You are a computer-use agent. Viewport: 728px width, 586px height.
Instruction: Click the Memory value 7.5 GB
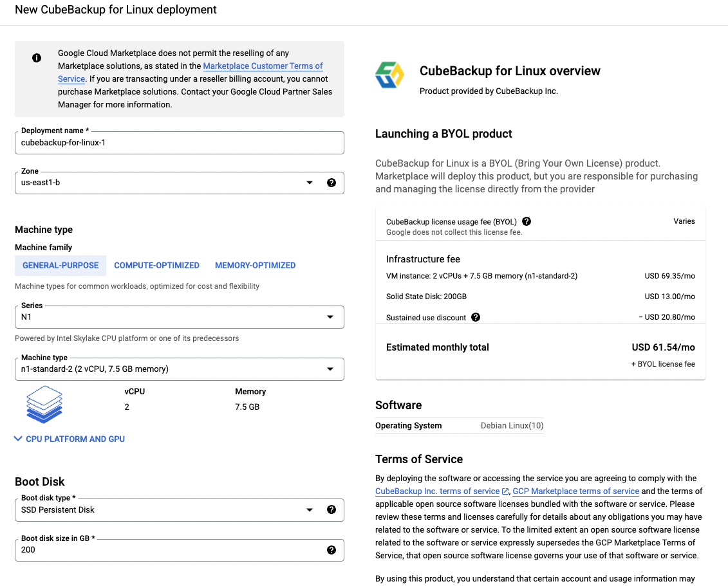pos(247,407)
